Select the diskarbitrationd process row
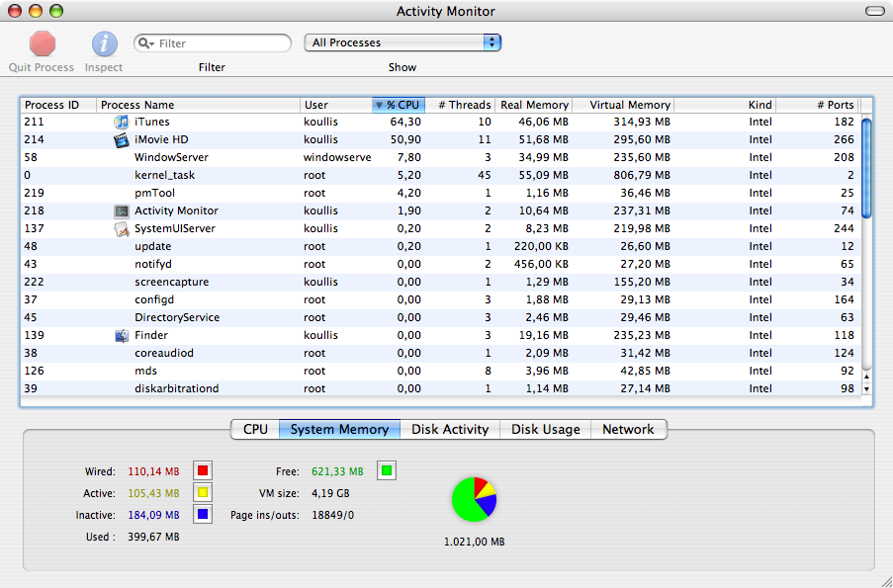 point(440,388)
